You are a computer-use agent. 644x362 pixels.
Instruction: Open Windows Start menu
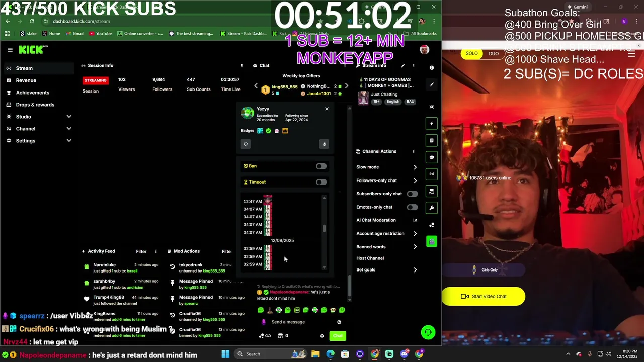[x=225, y=354]
